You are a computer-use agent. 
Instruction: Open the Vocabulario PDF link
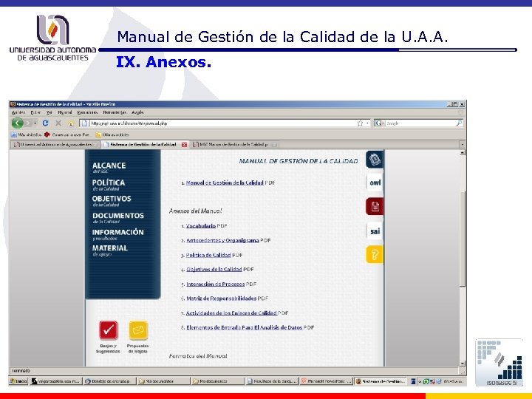pyautogui.click(x=200, y=225)
